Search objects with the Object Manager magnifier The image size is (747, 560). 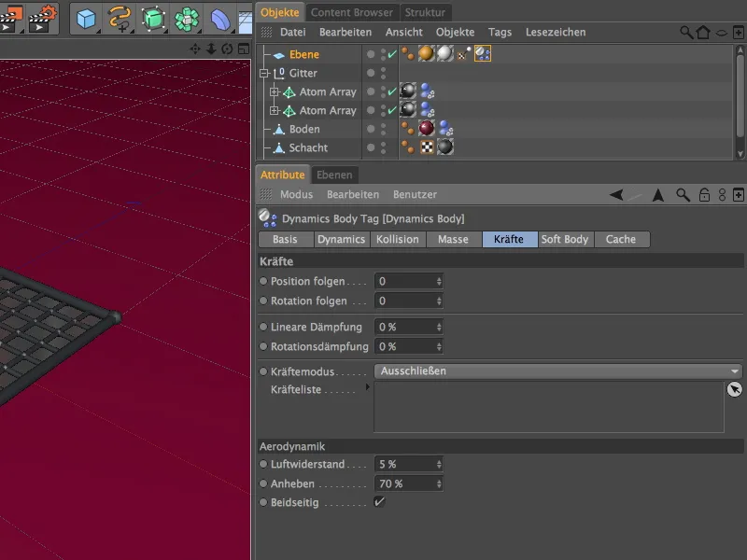click(686, 33)
